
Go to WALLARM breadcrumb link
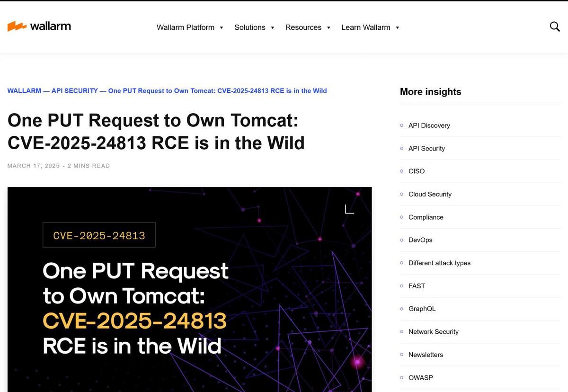[x=24, y=90]
